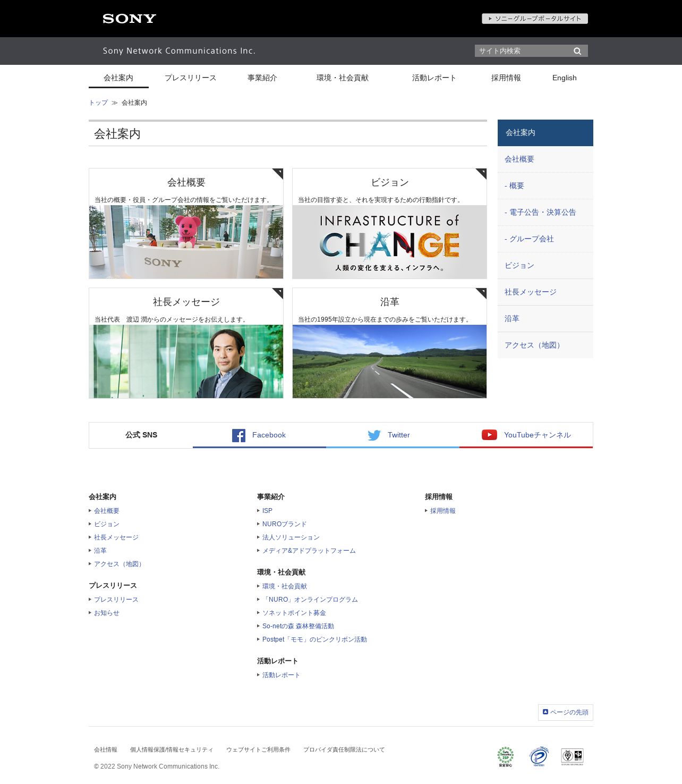Go to 環境・社会貢献 in top navigation
This screenshot has height=784, width=682.
click(343, 78)
